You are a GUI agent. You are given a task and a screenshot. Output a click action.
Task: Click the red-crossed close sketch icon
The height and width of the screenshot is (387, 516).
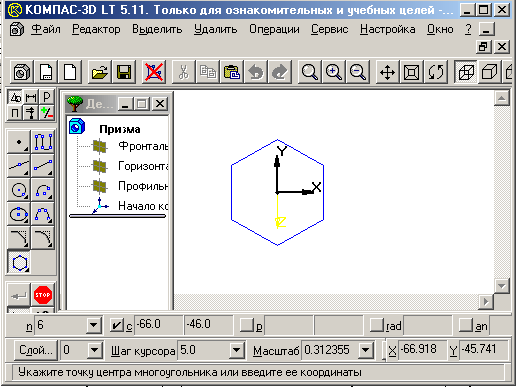point(154,72)
